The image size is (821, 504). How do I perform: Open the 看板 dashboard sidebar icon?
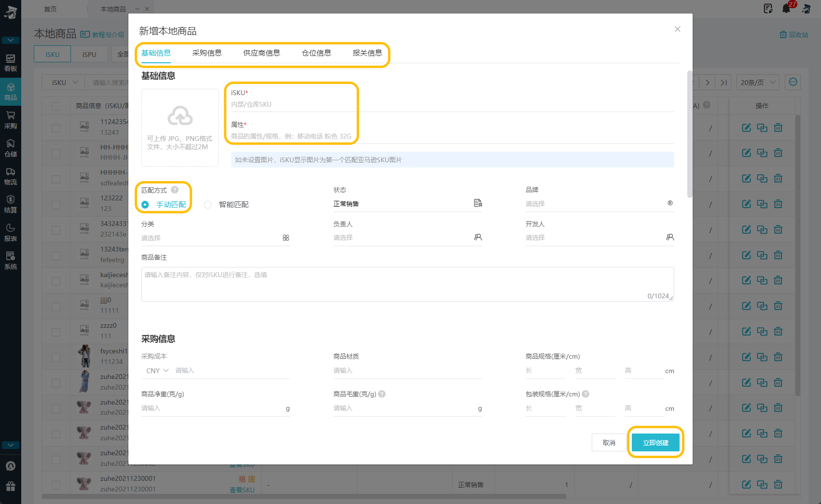point(11,63)
